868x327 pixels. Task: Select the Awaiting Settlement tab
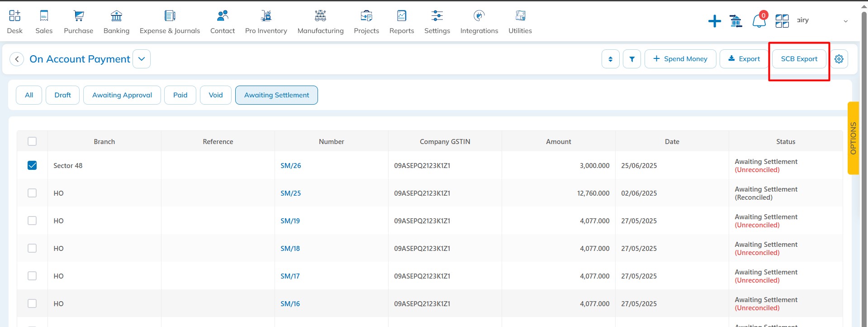coord(276,95)
